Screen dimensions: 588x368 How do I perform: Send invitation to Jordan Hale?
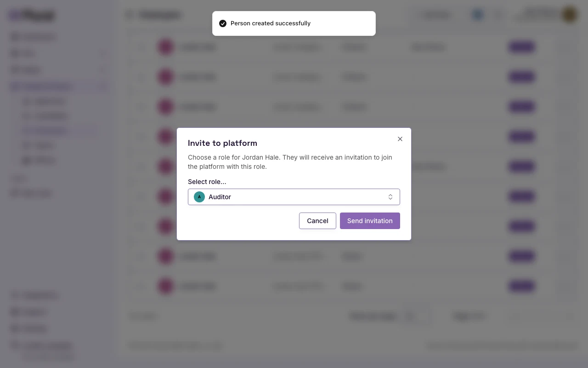[x=370, y=221]
